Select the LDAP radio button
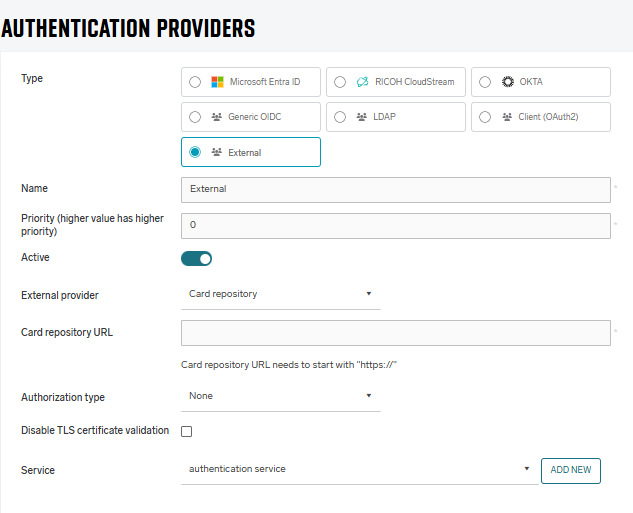This screenshot has height=513, width=633. (x=340, y=117)
